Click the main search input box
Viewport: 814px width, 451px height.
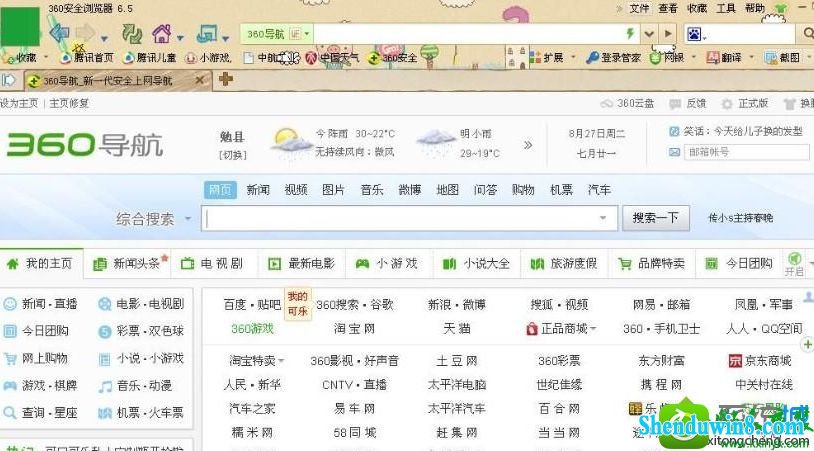click(409, 218)
